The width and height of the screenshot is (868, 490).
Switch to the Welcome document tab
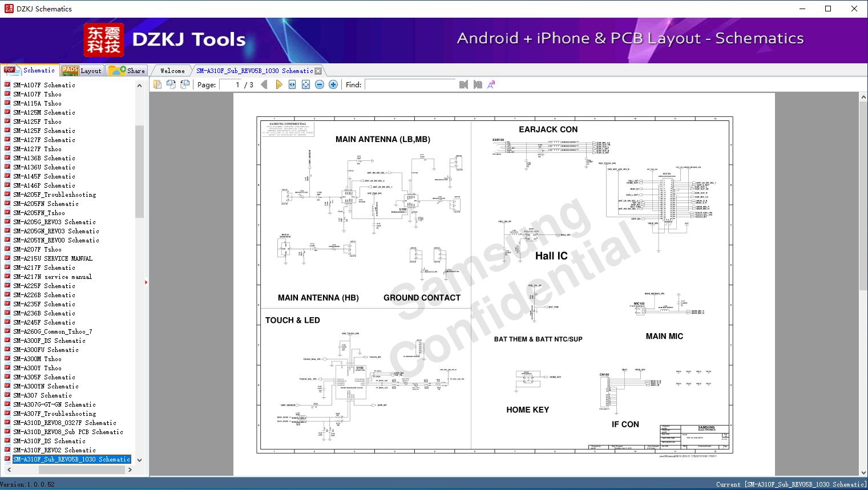(172, 71)
